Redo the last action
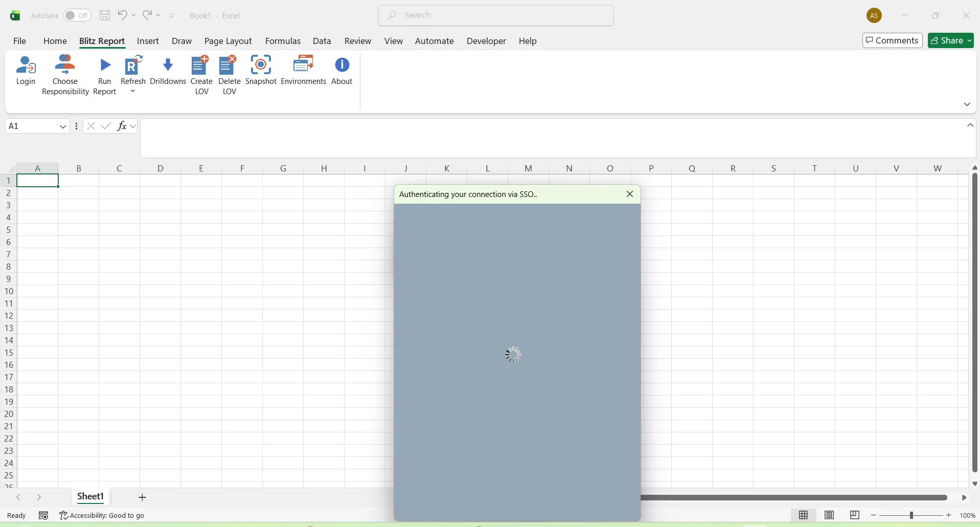The width and height of the screenshot is (980, 527). point(147,15)
